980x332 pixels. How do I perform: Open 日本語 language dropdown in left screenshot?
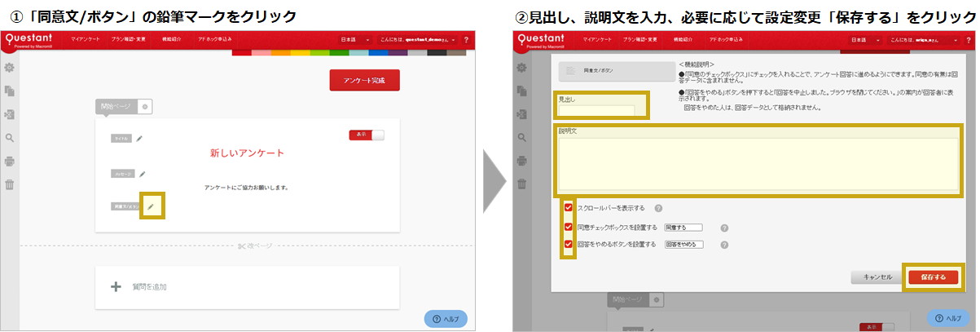pyautogui.click(x=356, y=39)
